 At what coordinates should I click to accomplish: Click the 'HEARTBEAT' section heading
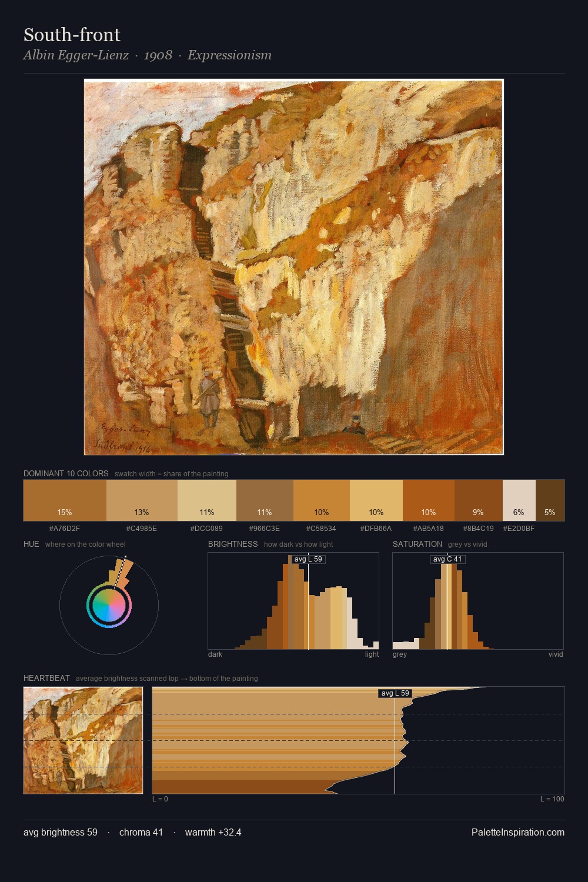click(x=46, y=678)
